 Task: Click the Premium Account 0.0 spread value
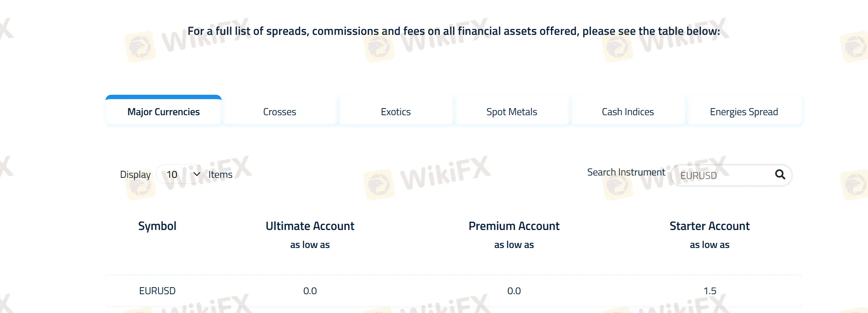coord(514,291)
